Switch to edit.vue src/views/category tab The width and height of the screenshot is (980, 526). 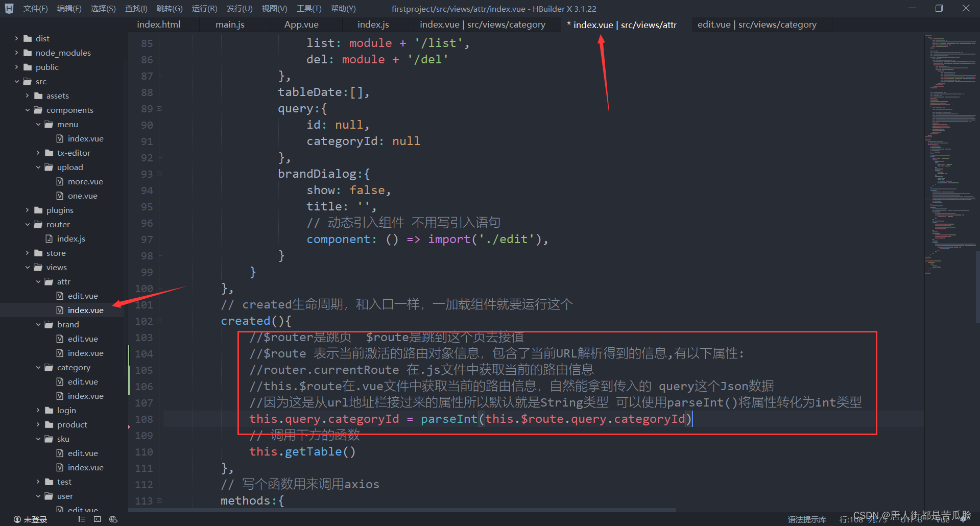[757, 25]
